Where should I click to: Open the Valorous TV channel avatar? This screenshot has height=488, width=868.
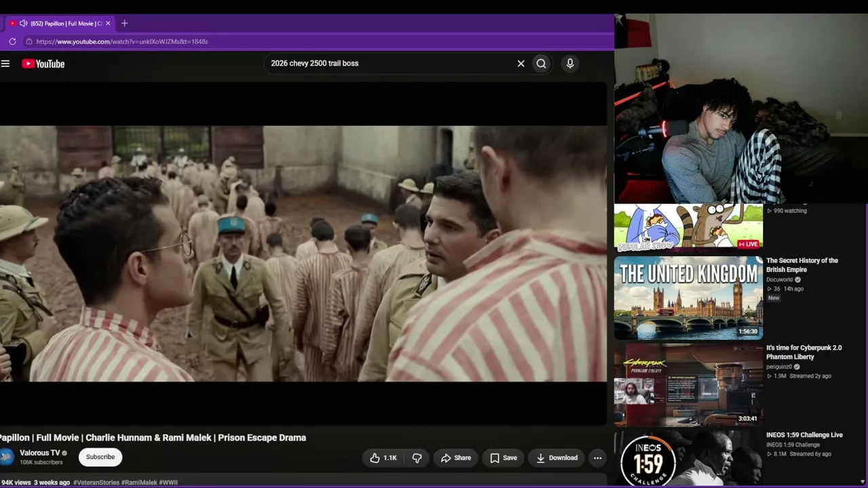click(x=6, y=457)
